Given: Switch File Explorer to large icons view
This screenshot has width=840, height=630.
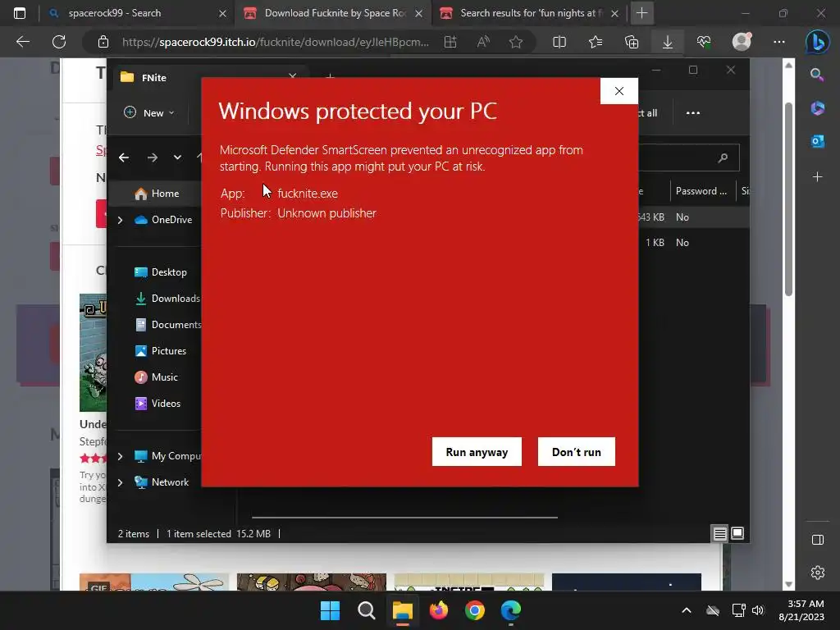Looking at the screenshot, I should [x=737, y=533].
